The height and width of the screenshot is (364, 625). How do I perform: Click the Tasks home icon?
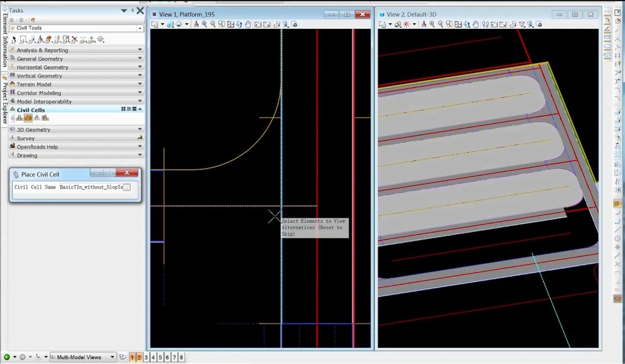33,20
